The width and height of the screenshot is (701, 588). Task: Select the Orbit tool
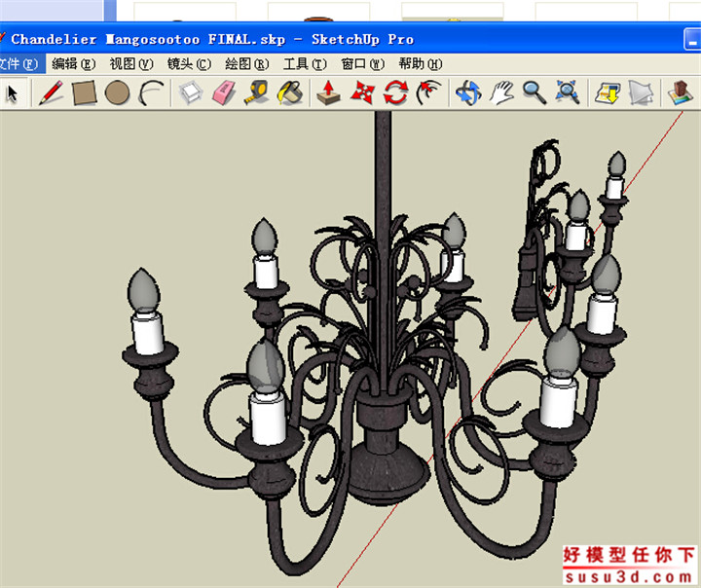468,93
